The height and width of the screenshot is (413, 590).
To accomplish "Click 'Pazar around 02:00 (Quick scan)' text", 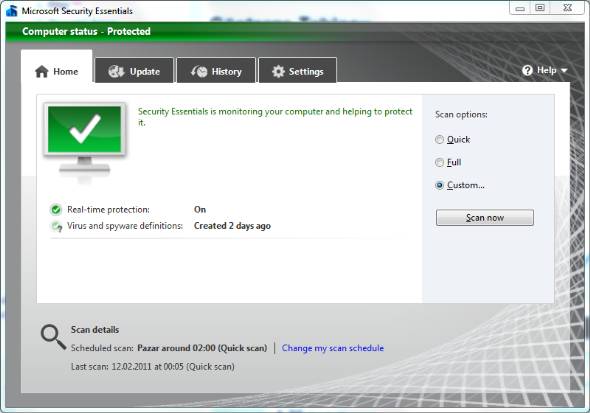I will coord(202,348).
